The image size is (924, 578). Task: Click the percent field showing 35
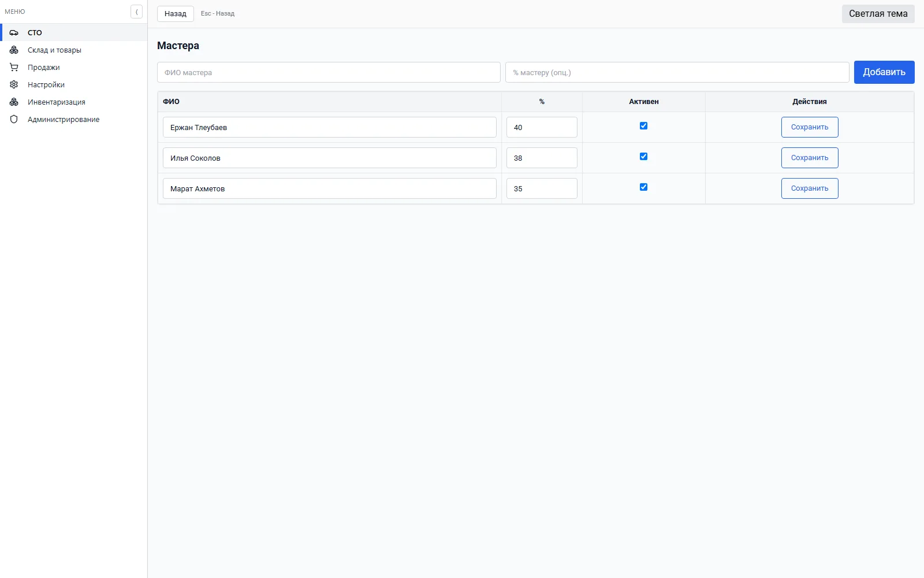(x=542, y=188)
